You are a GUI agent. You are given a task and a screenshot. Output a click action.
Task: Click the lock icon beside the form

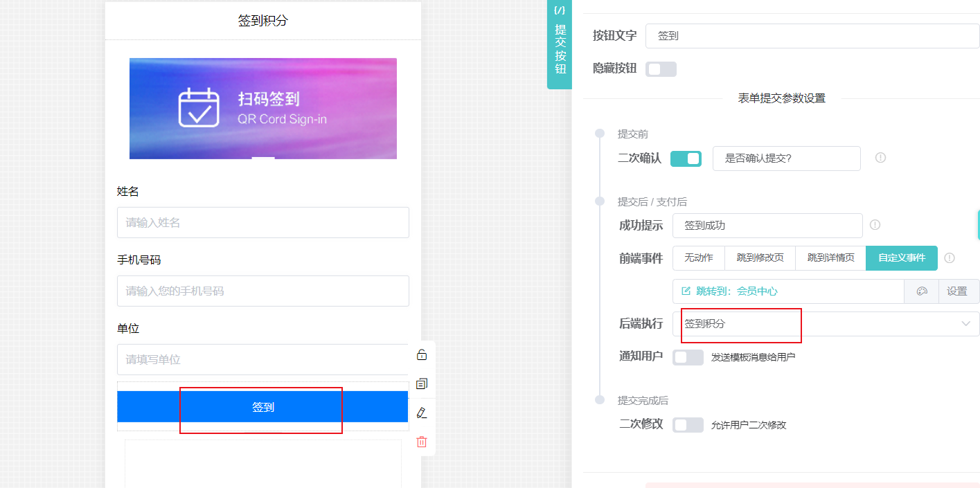tap(422, 355)
